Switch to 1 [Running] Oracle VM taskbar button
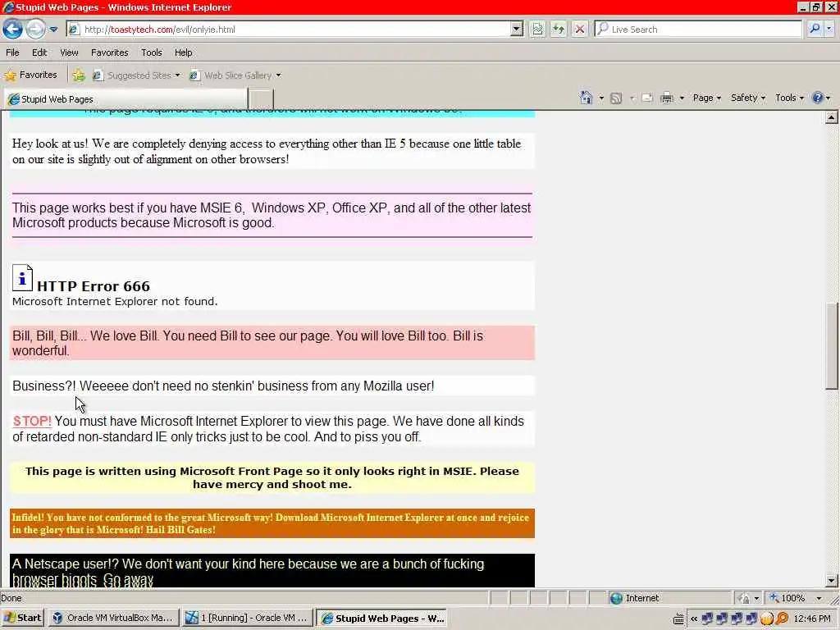The width and height of the screenshot is (840, 630). point(246,618)
